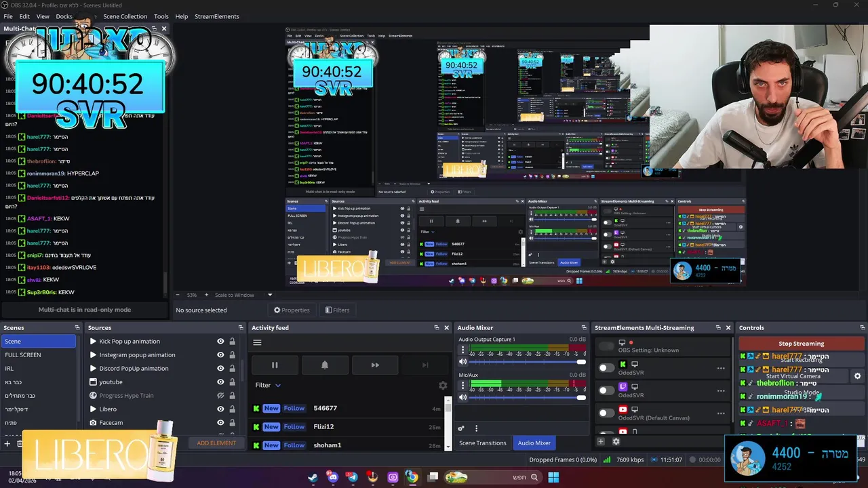868x488 pixels.
Task: Open Kick OdedSVR destination options menu
Action: coord(721,368)
